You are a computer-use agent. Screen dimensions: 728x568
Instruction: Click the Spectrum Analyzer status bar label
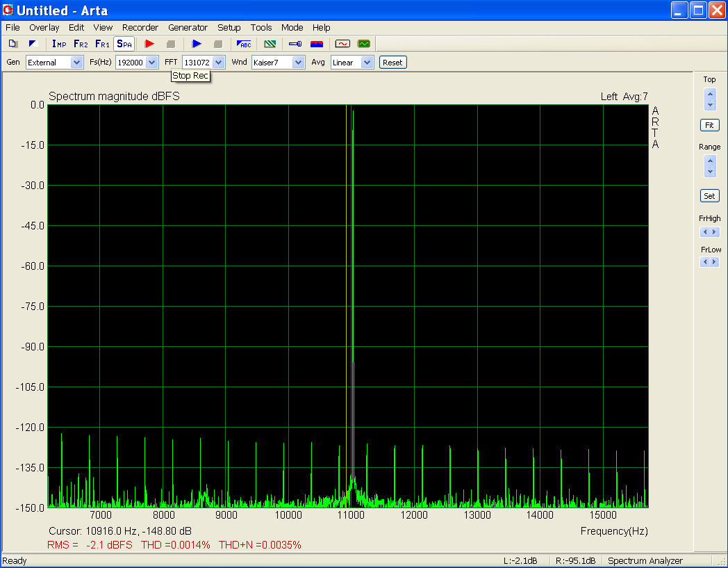coord(645,560)
